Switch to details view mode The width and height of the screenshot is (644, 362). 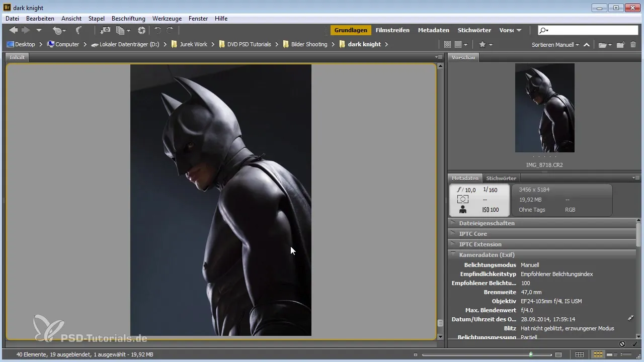tap(612, 354)
